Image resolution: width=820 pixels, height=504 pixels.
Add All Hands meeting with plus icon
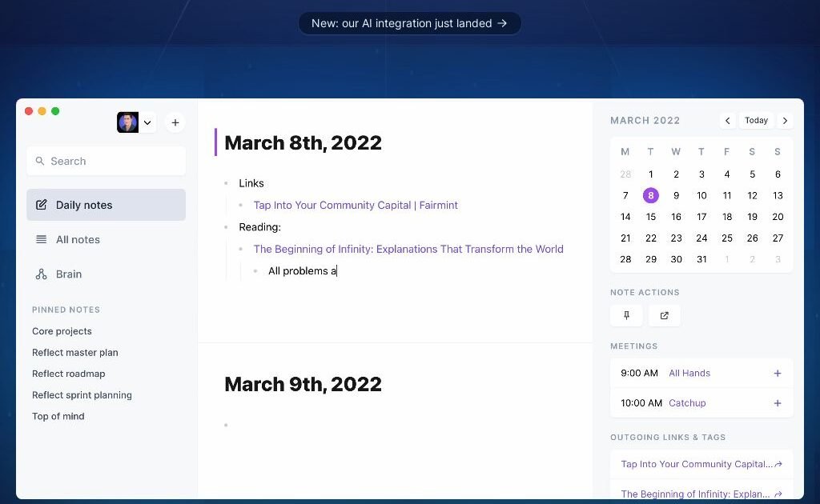click(x=777, y=373)
